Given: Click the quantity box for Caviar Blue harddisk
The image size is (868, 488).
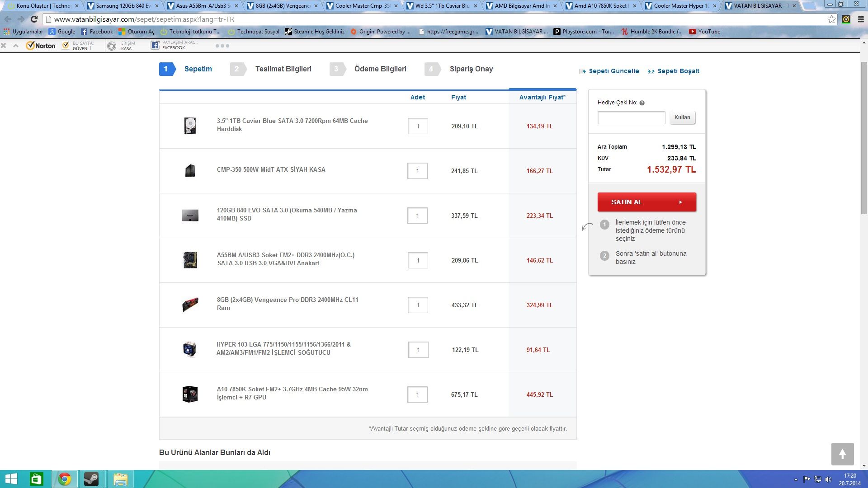Looking at the screenshot, I should pos(418,126).
